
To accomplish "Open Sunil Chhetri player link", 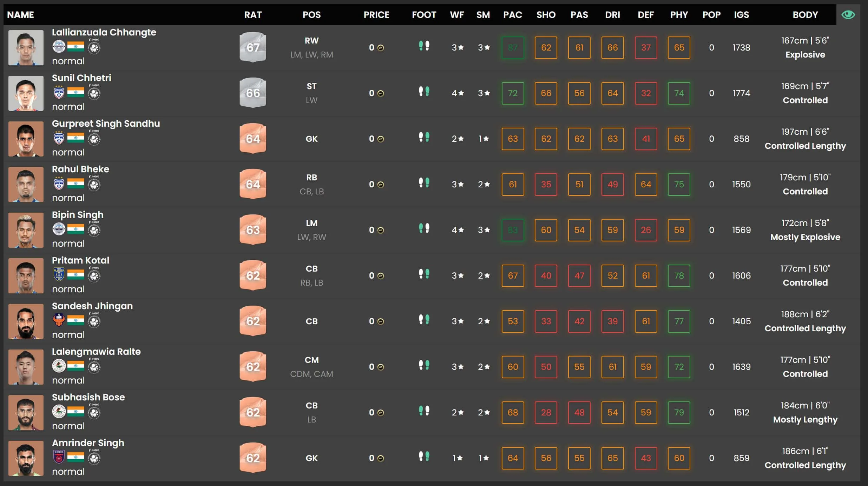I will 81,78.
